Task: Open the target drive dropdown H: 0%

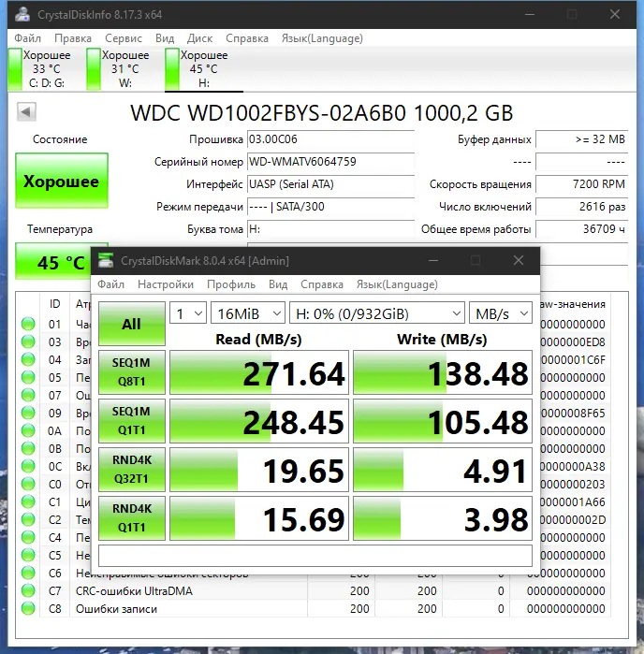Action: [377, 312]
